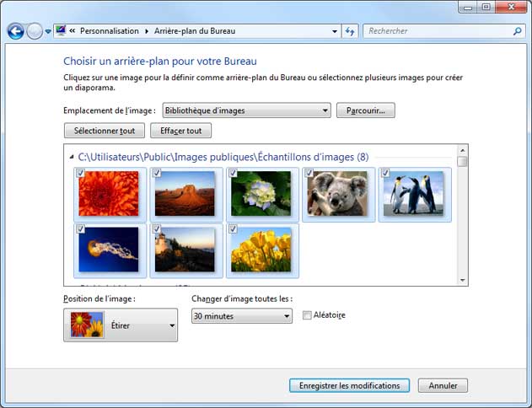This screenshot has width=532, height=408.
Task: Click the greyed Forward navigation arrow
Action: point(35,31)
